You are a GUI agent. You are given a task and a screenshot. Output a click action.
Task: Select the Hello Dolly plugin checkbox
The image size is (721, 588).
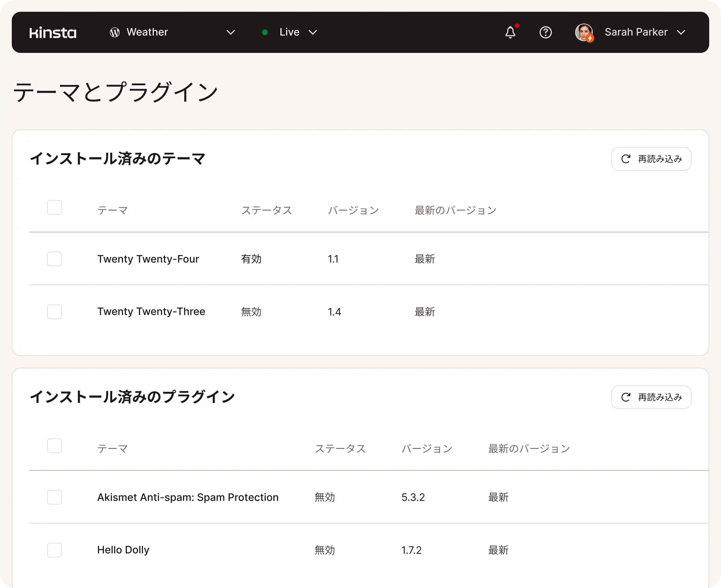tap(54, 550)
